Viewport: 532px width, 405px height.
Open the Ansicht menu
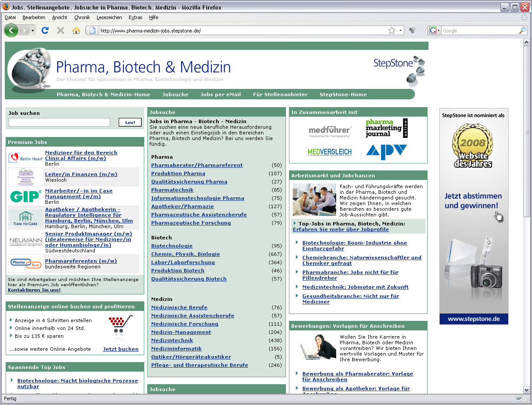coord(60,17)
